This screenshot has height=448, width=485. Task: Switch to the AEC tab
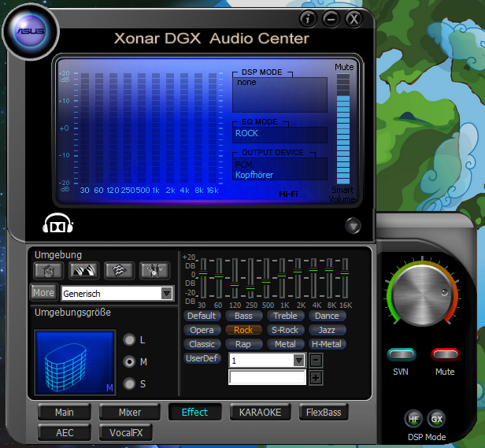coord(65,432)
